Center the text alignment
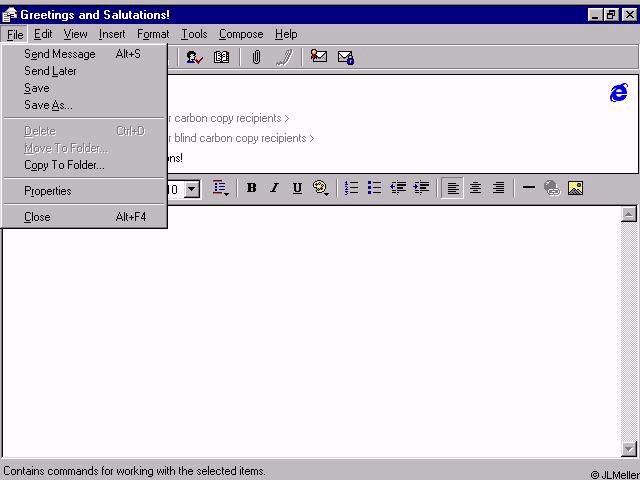 point(475,188)
